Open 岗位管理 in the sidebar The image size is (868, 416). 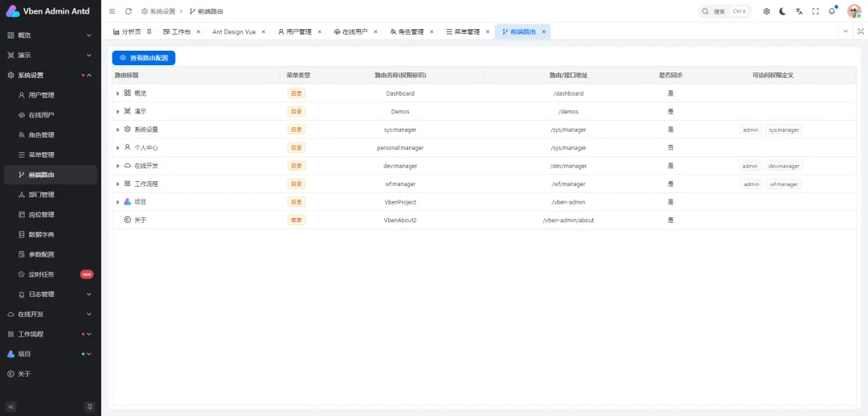pyautogui.click(x=51, y=215)
